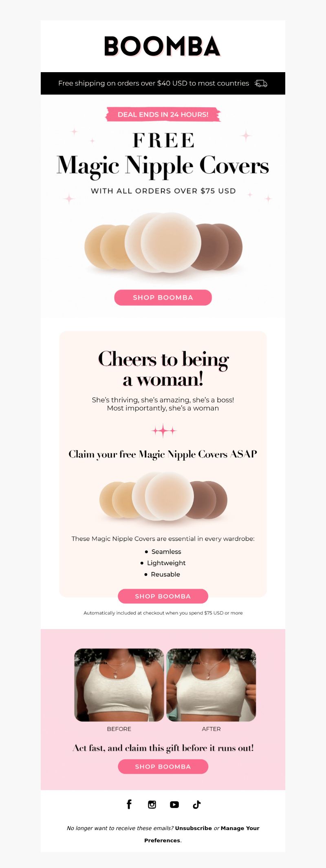The width and height of the screenshot is (326, 868).
Task: Click Shop Boomba button in pink section
Action: point(163,766)
